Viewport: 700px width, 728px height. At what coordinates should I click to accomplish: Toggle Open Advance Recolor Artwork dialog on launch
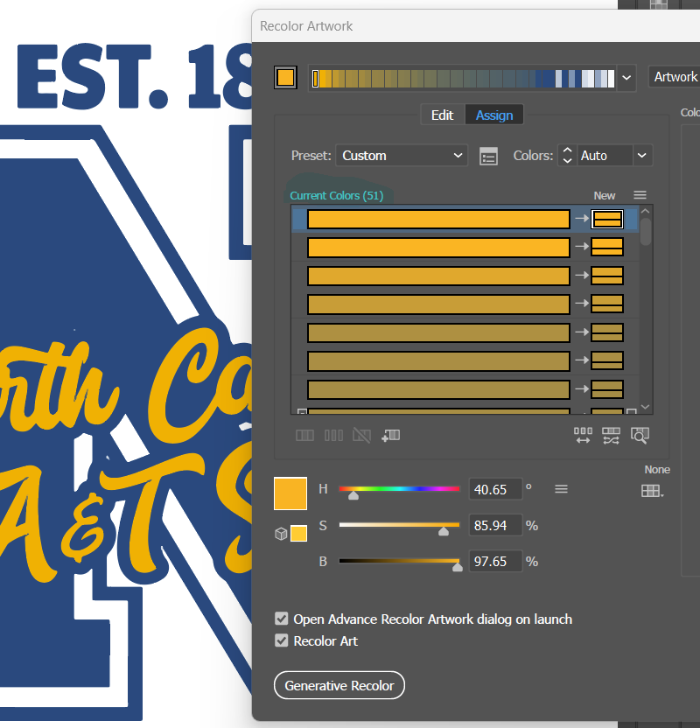point(281,619)
